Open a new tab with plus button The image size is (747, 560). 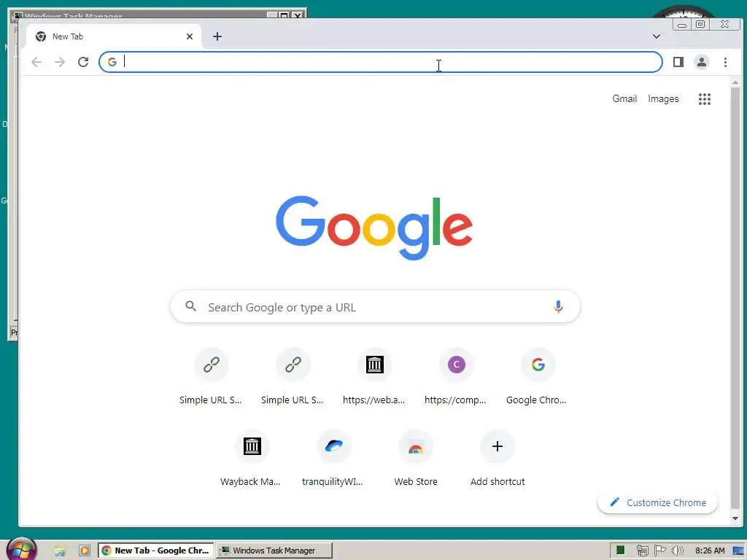tap(217, 36)
